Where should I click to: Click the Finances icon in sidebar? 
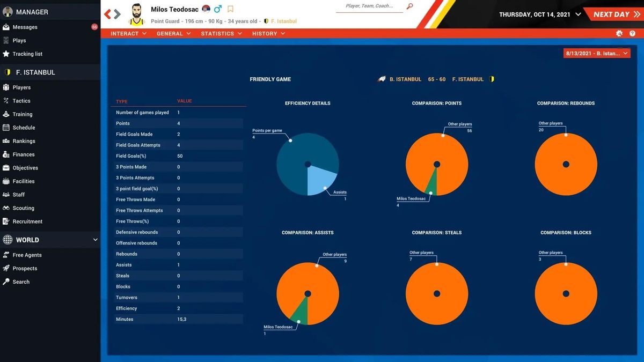click(6, 154)
